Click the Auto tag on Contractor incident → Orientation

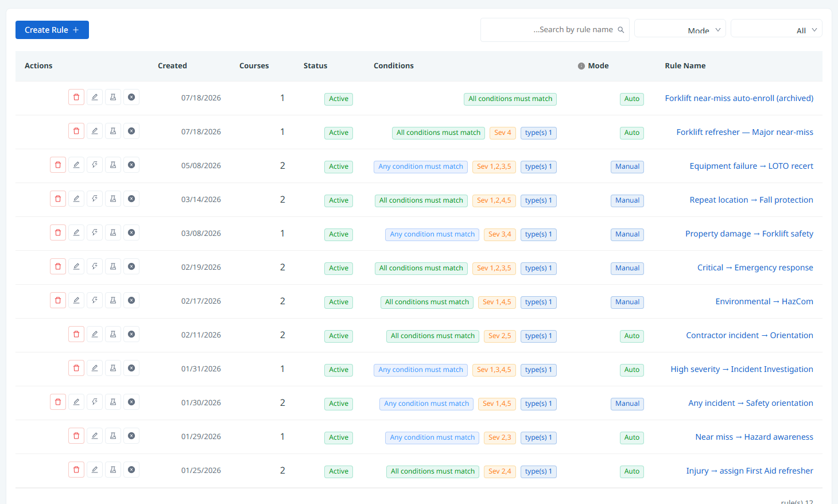632,336
